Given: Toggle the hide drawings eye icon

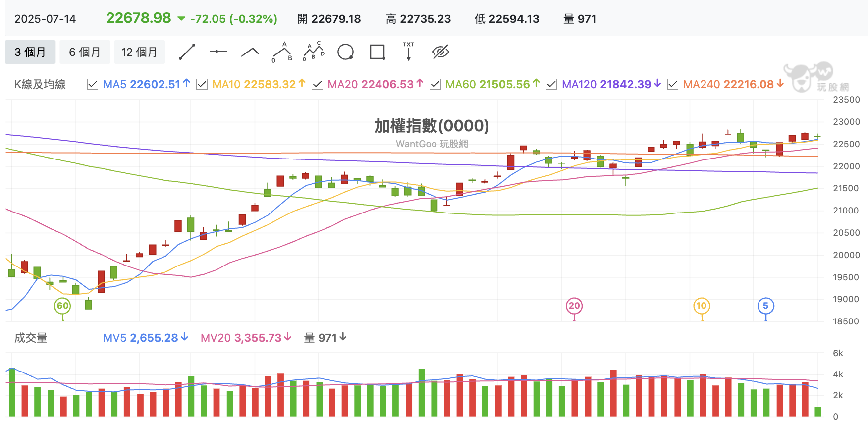Looking at the screenshot, I should coord(440,52).
